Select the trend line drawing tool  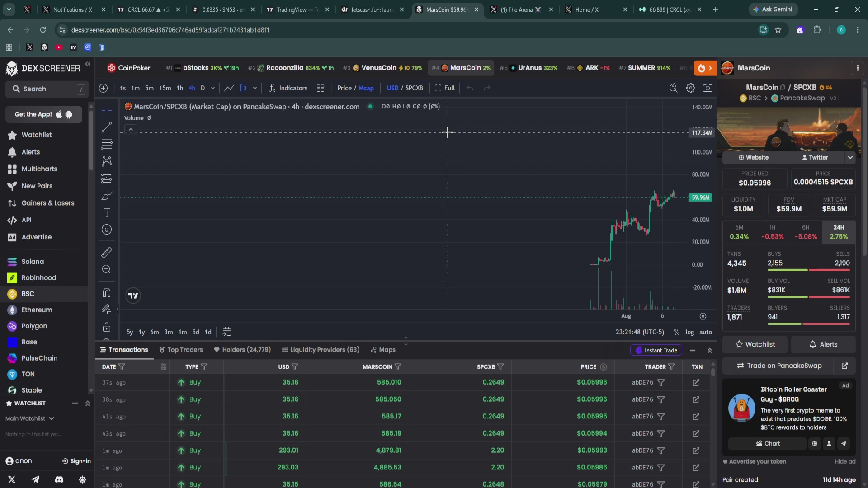coord(107,127)
